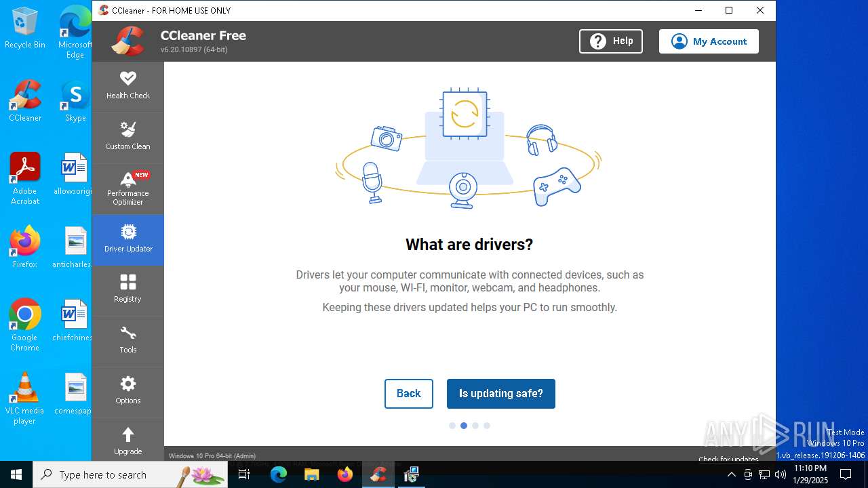
Task: Jump to first page indicator dot
Action: click(452, 426)
